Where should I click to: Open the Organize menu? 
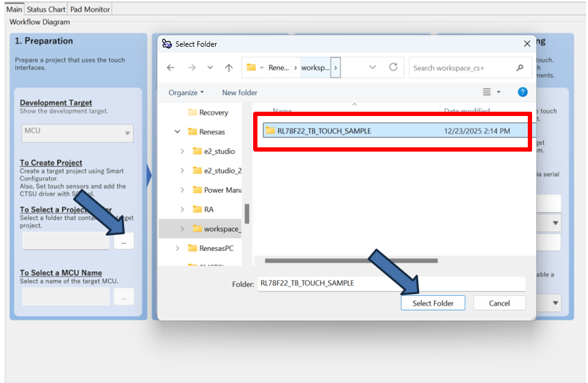[x=186, y=93]
